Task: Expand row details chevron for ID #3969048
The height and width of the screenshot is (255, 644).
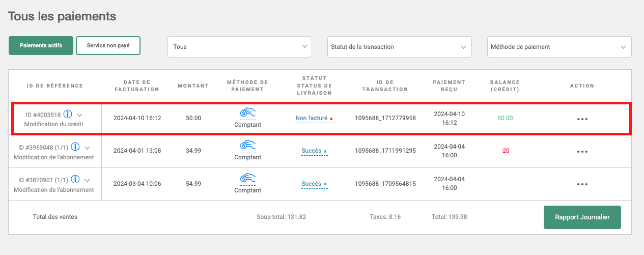Action: pos(88,148)
